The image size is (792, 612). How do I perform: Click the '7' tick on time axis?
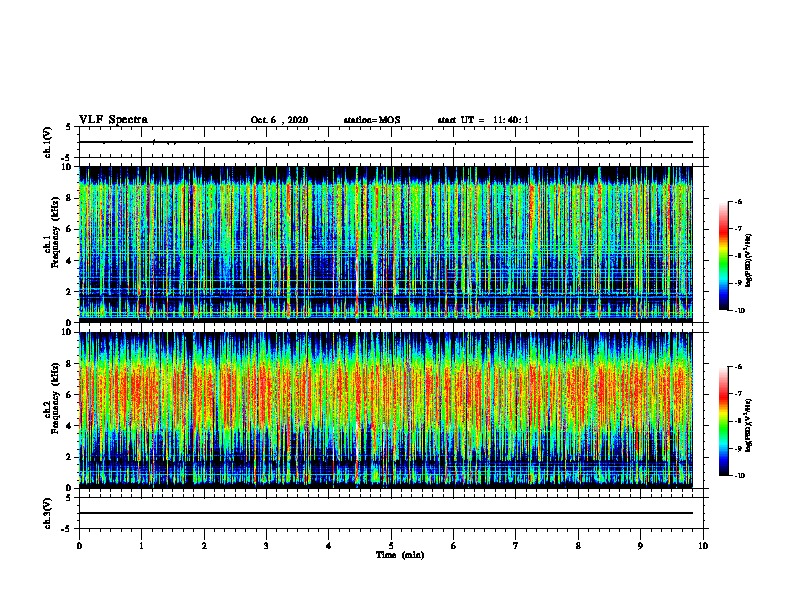click(516, 545)
